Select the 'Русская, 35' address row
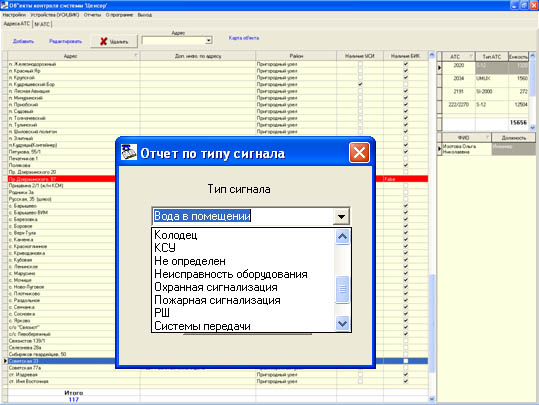 [62, 199]
